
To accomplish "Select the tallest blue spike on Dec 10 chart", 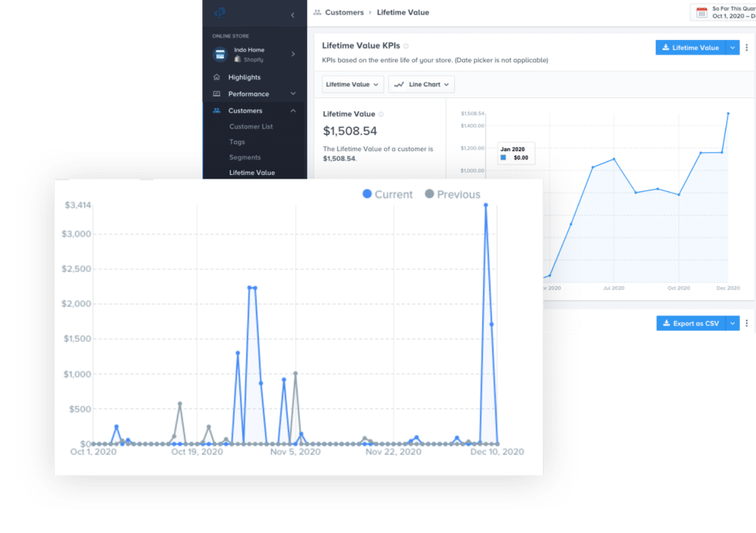I will 486,206.
